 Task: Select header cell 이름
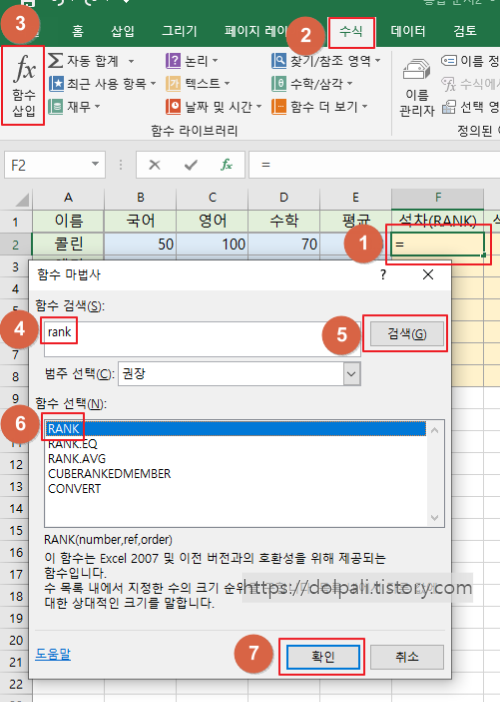[68, 221]
